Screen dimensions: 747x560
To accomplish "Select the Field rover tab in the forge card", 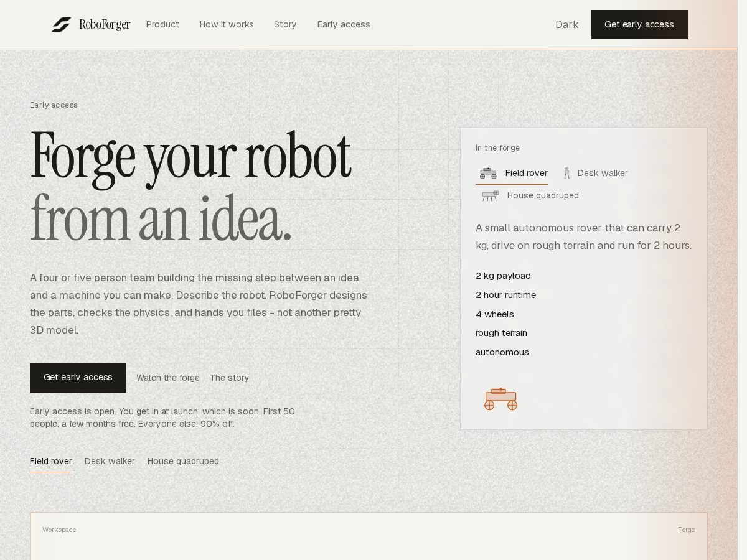I will [512, 174].
